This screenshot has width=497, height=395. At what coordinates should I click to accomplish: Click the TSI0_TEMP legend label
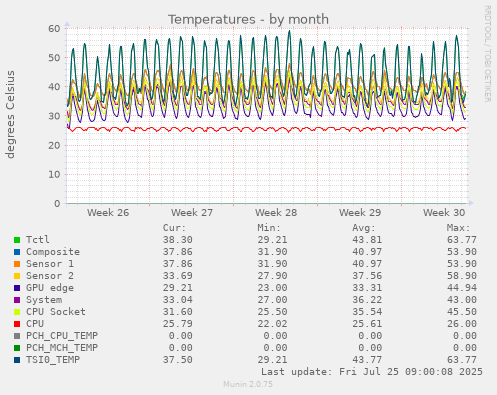53,360
